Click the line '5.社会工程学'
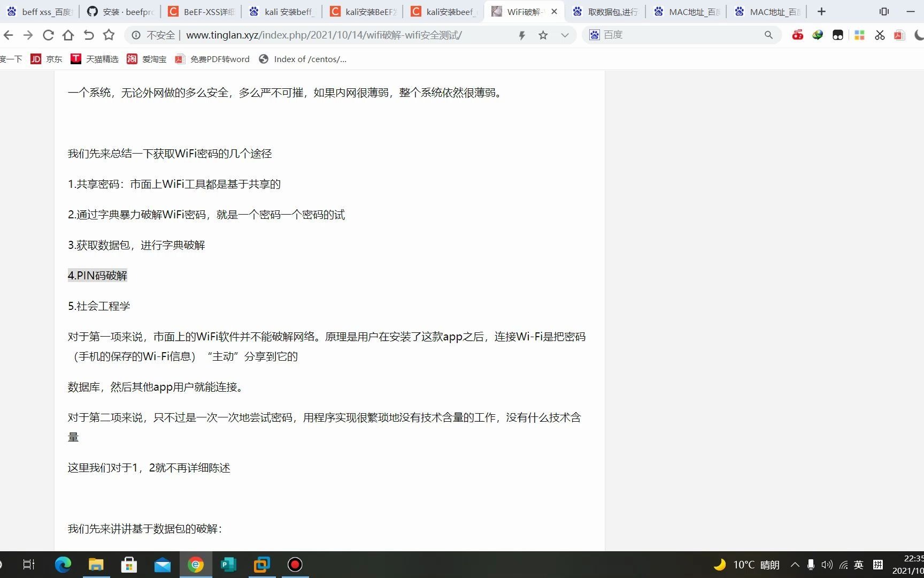The width and height of the screenshot is (924, 578). click(x=99, y=306)
